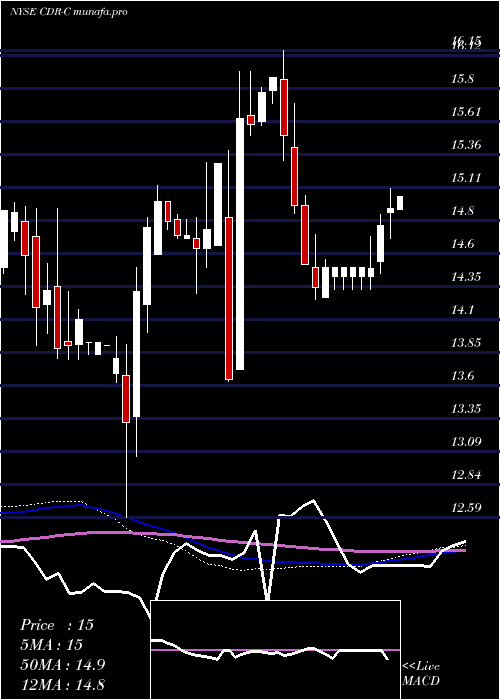This screenshot has width=500, height=700.
Task: Click the last white candlestick near 14.9
Action: click(400, 203)
